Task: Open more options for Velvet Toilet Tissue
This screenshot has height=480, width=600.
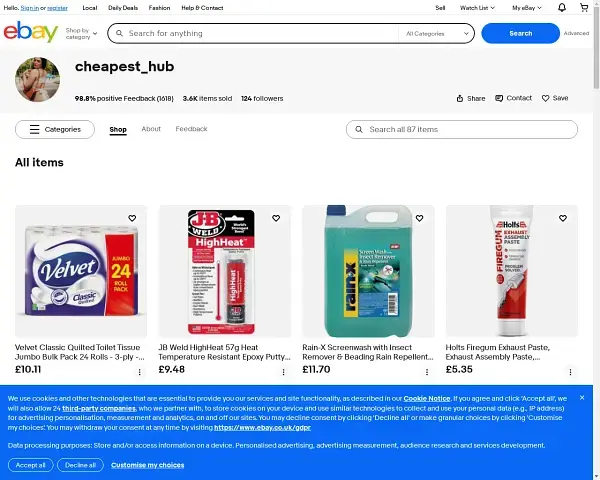Action: coord(140,372)
